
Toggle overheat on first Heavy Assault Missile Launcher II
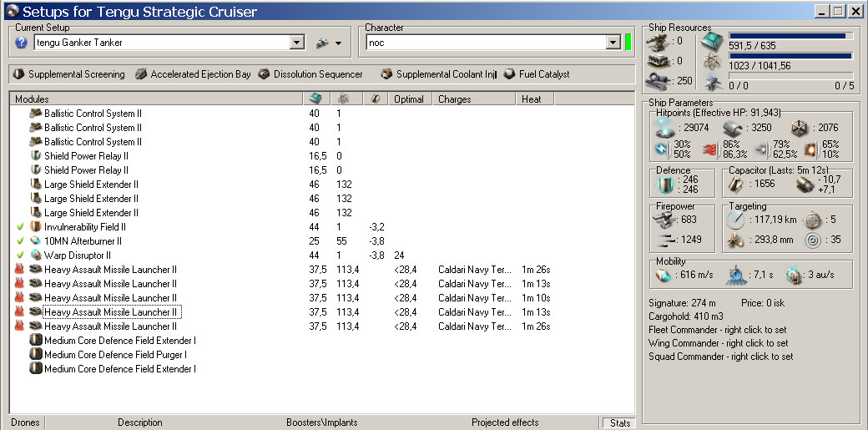[20, 270]
